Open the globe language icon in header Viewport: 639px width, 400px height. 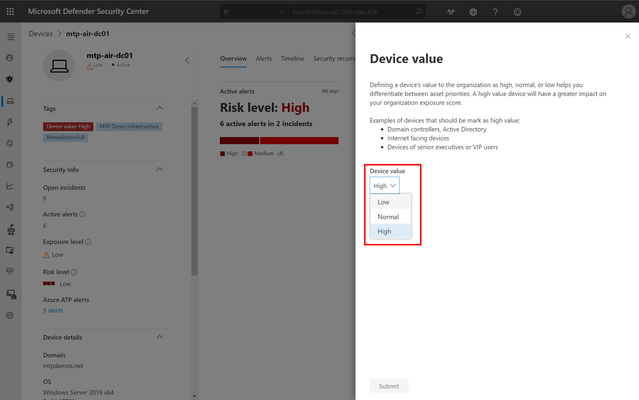pyautogui.click(x=473, y=12)
